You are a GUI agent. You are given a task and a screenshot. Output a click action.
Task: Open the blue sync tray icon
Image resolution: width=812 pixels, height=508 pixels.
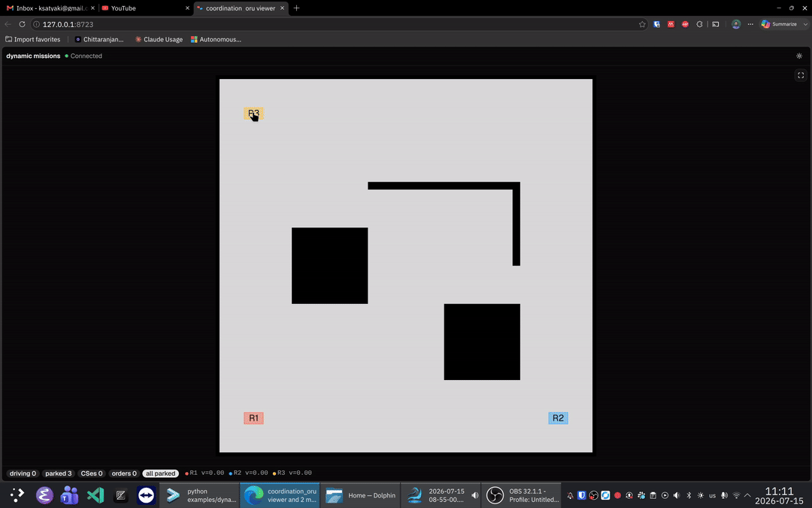tap(605, 495)
